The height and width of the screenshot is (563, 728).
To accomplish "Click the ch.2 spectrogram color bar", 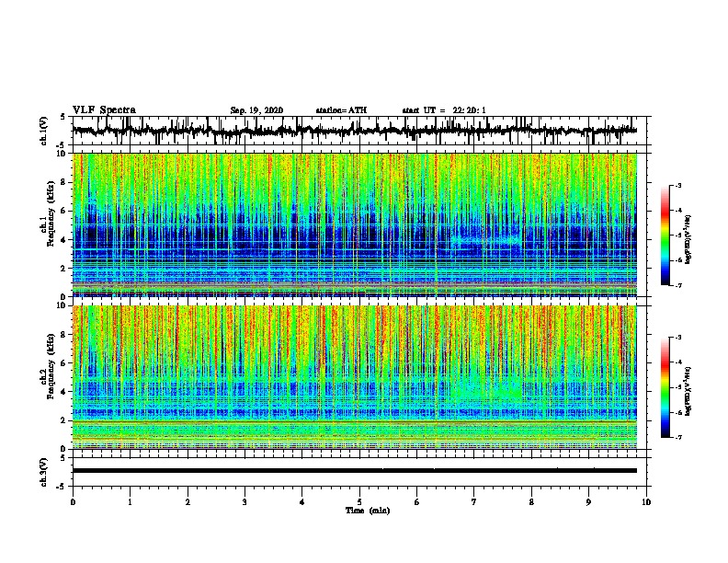I will 665,387.
